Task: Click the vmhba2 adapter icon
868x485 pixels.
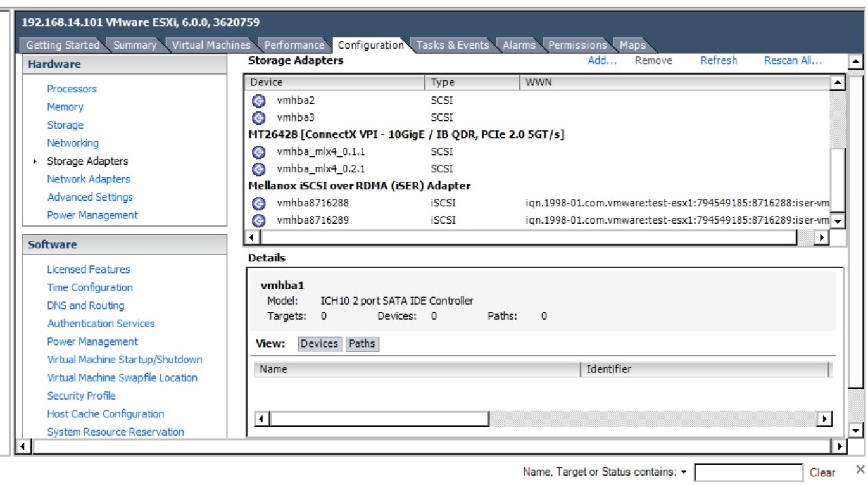Action: click(x=258, y=101)
